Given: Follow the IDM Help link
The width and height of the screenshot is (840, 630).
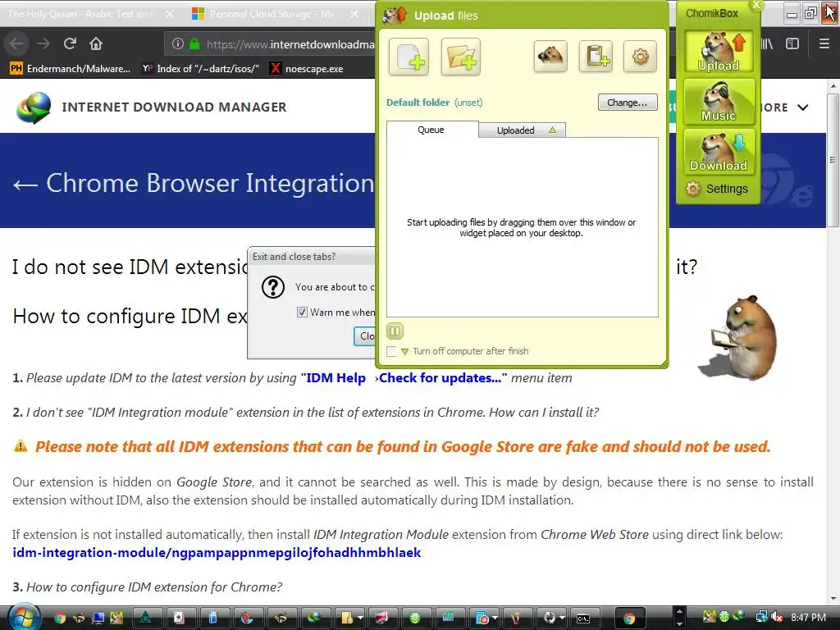Looking at the screenshot, I should [336, 378].
